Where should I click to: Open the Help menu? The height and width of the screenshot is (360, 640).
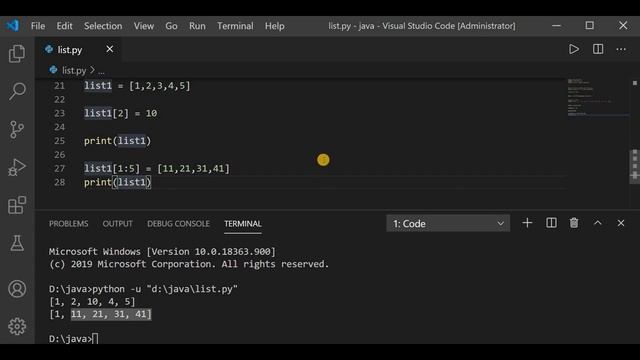pos(274,26)
